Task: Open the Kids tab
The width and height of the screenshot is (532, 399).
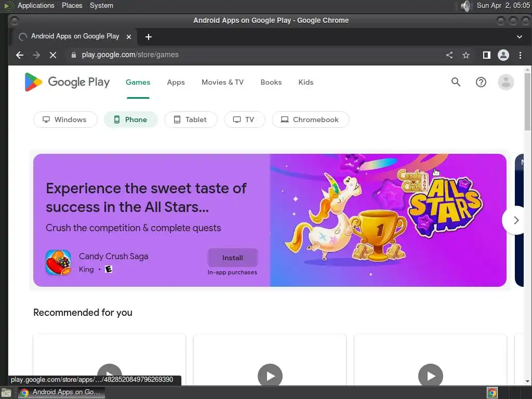Action: click(x=305, y=82)
